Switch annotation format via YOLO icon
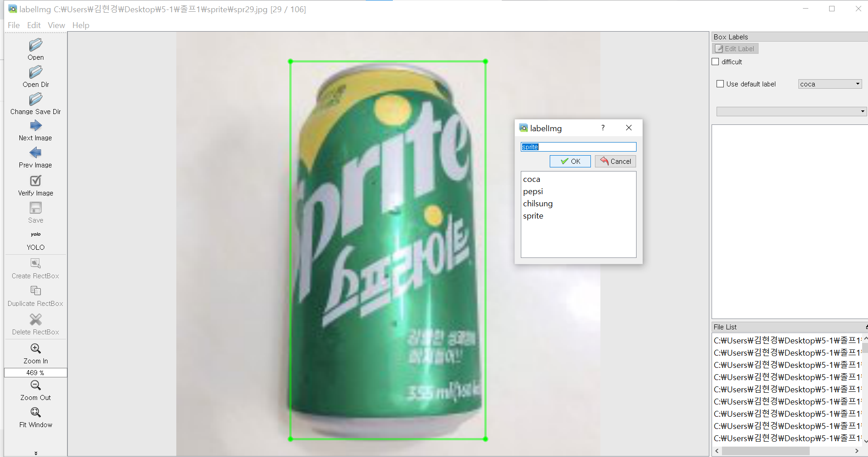 click(x=36, y=234)
